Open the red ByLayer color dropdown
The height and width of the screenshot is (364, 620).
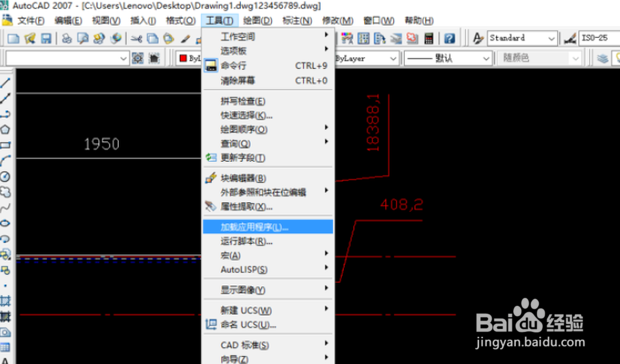click(x=189, y=58)
